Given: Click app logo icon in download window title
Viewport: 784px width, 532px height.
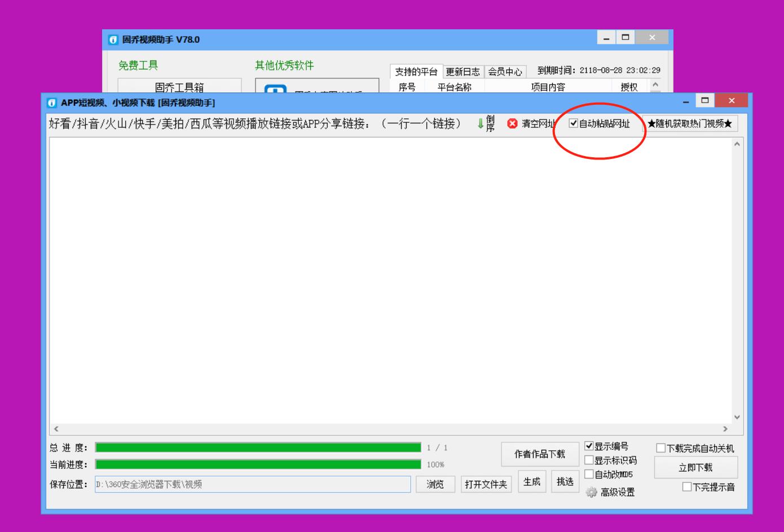Looking at the screenshot, I should (52, 103).
